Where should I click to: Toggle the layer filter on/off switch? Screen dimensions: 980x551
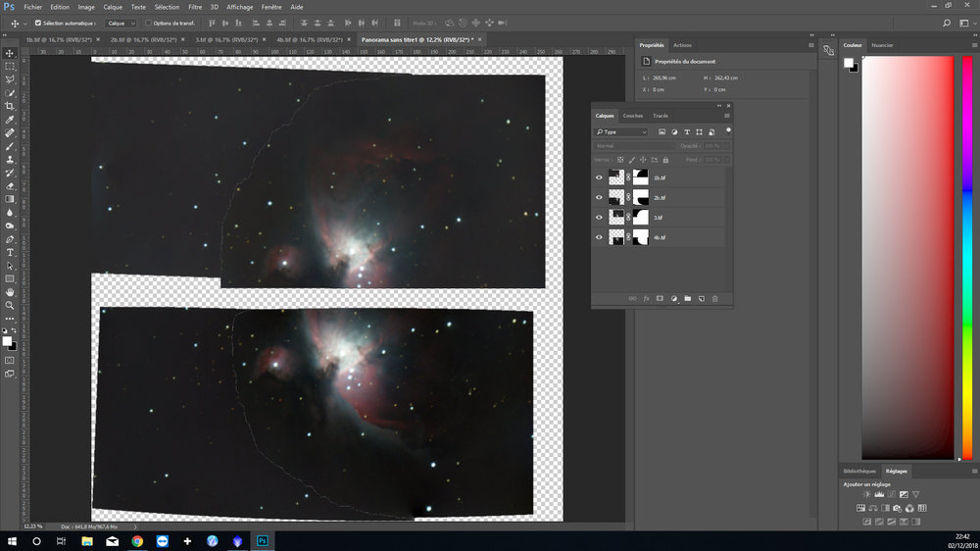point(728,130)
